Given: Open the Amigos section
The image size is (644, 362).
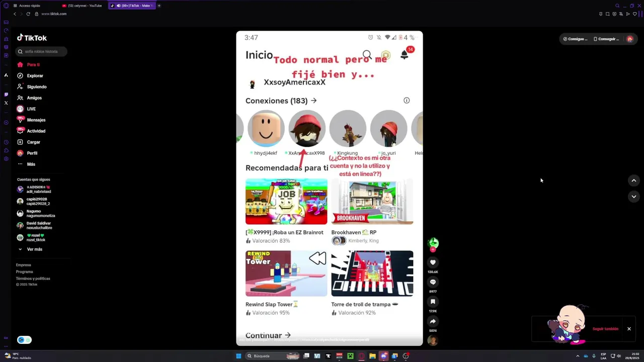Looking at the screenshot, I should tap(29, 98).
